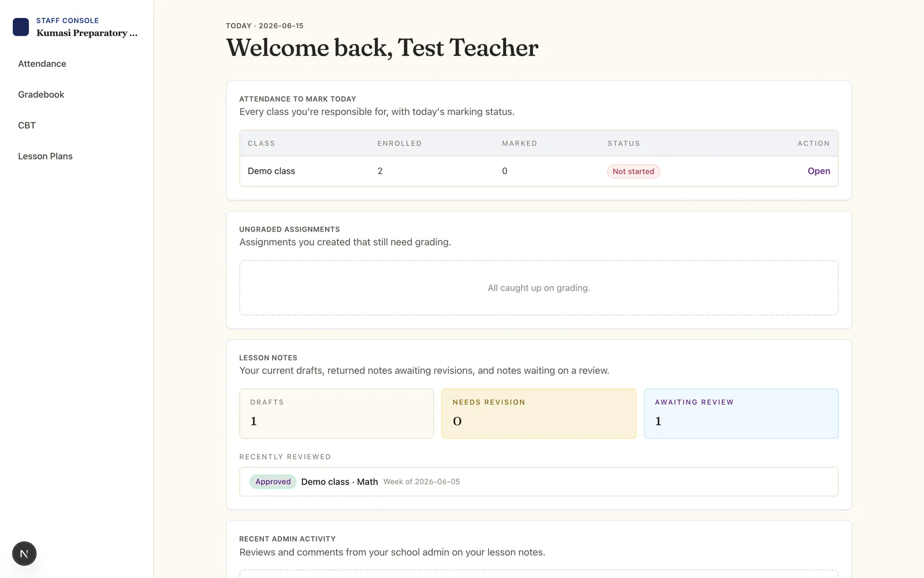Open Lesson Plans from sidebar

45,156
